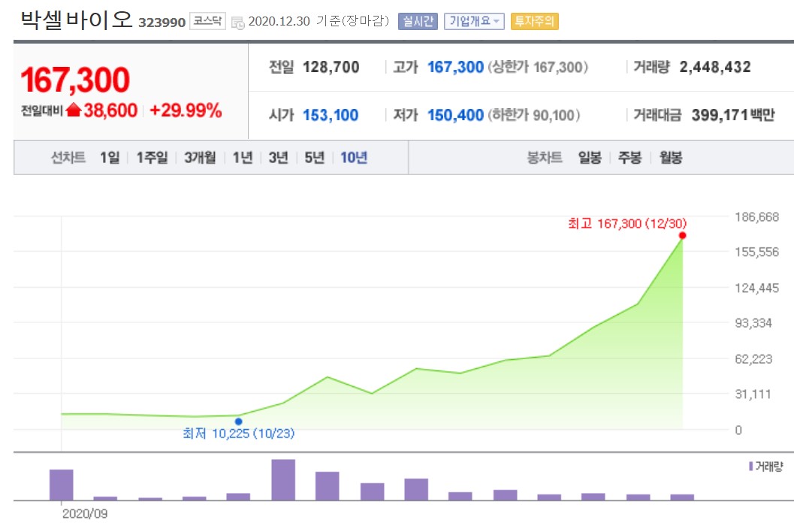Select the 1일 line chart tab
This screenshot has height=532, width=794.
coord(110,158)
